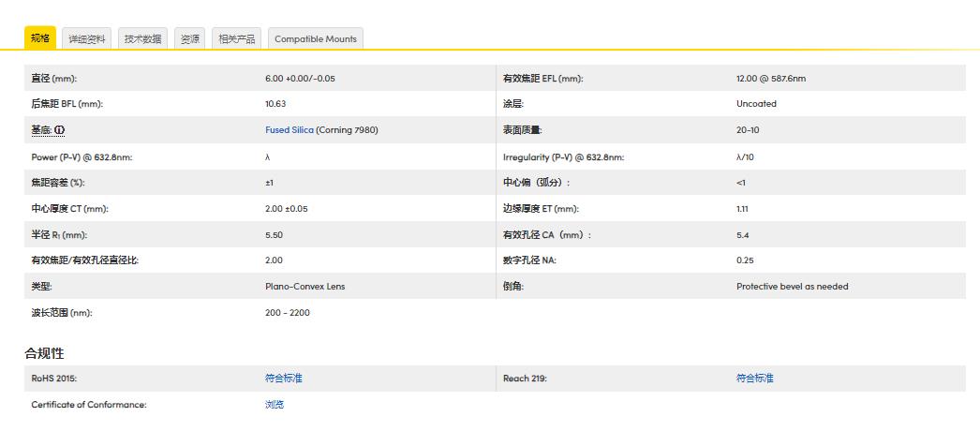The image size is (980, 446).
Task: Select the clear aperture value 5.4
Action: (743, 235)
